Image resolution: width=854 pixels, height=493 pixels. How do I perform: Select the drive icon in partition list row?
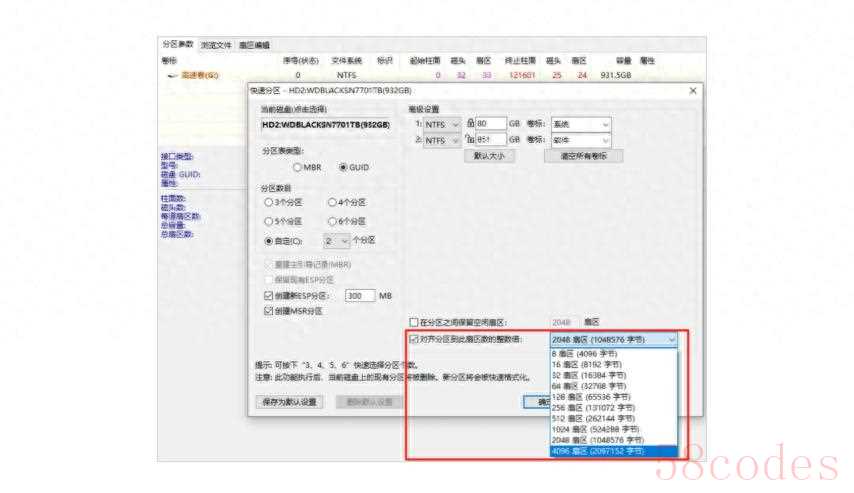click(x=172, y=75)
